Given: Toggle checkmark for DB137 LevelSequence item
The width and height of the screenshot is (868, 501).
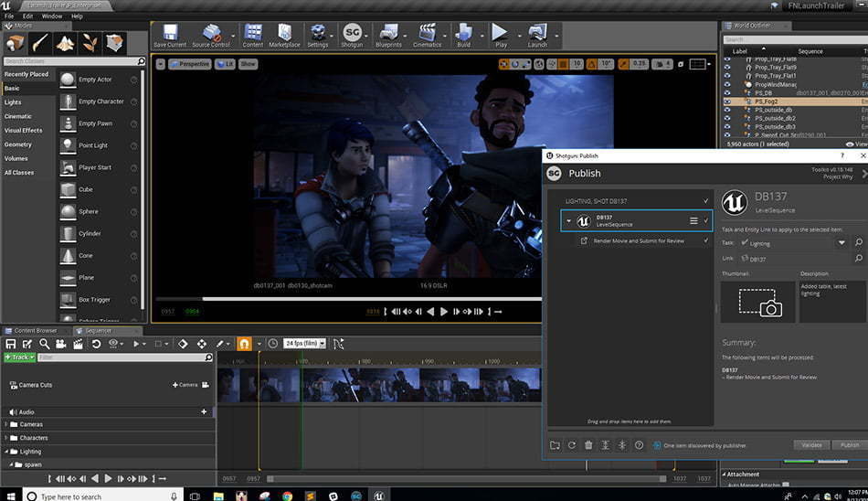Looking at the screenshot, I should (x=705, y=220).
